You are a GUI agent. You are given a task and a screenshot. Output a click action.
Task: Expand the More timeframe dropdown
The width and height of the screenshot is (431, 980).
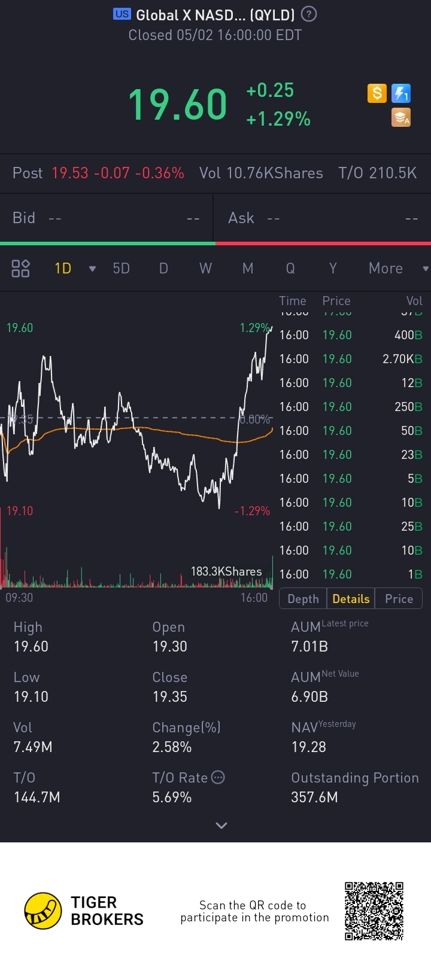tap(426, 269)
